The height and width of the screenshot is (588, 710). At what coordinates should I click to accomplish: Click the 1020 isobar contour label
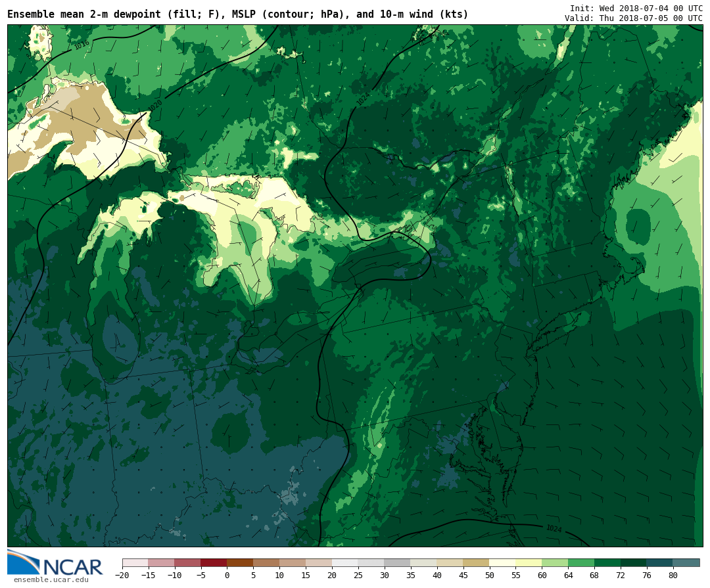[155, 106]
